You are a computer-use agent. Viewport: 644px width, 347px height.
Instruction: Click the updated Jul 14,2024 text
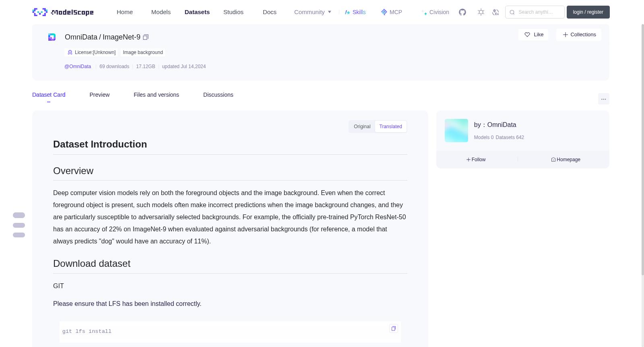click(x=184, y=66)
